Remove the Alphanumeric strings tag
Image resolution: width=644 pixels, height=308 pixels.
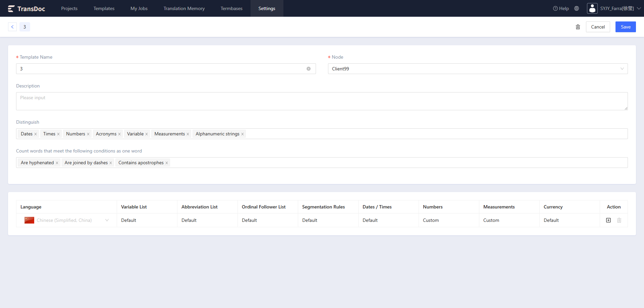tap(243, 134)
